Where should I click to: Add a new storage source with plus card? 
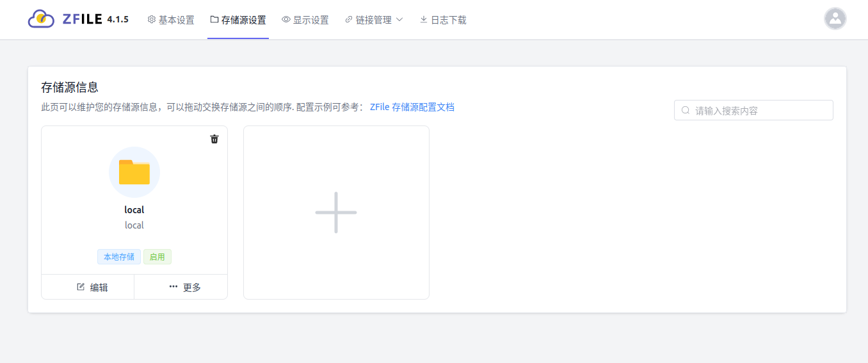click(336, 213)
